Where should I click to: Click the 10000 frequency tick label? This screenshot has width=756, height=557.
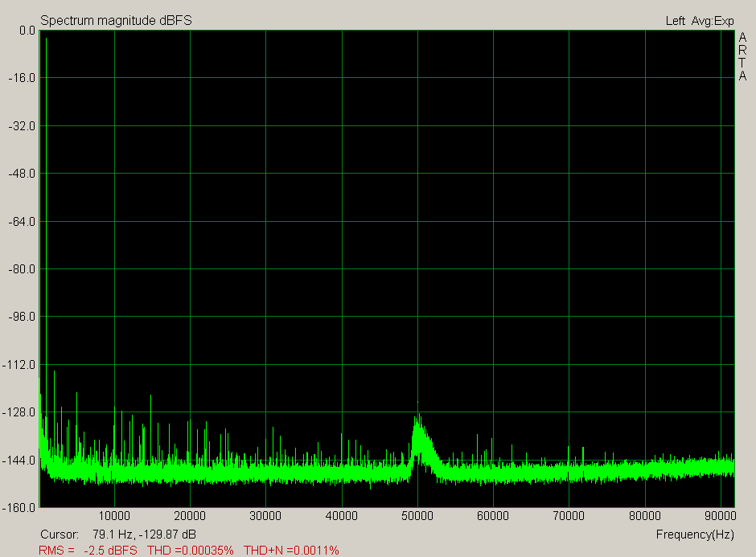click(x=114, y=516)
